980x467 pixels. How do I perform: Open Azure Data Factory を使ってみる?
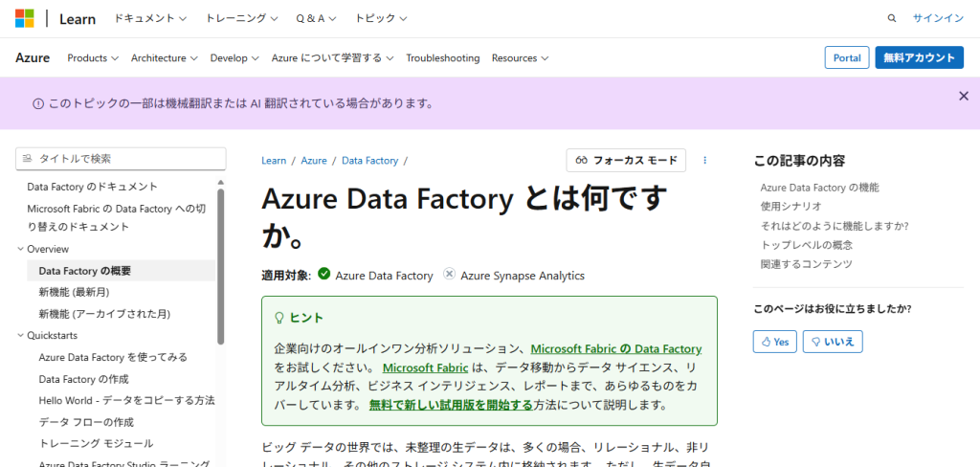pyautogui.click(x=113, y=357)
